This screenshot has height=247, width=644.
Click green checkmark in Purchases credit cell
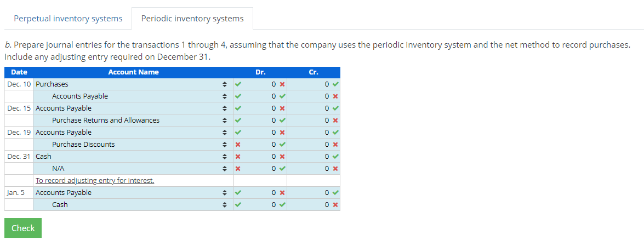335,84
